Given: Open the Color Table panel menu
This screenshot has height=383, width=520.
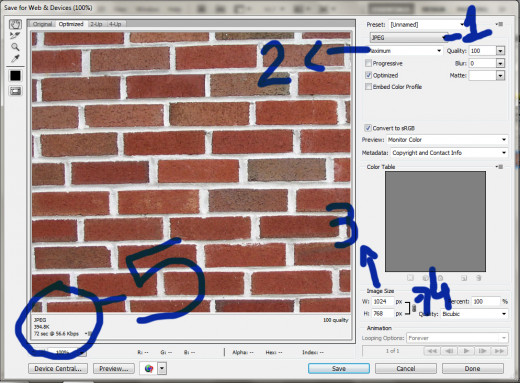Looking at the screenshot, I should [x=499, y=167].
